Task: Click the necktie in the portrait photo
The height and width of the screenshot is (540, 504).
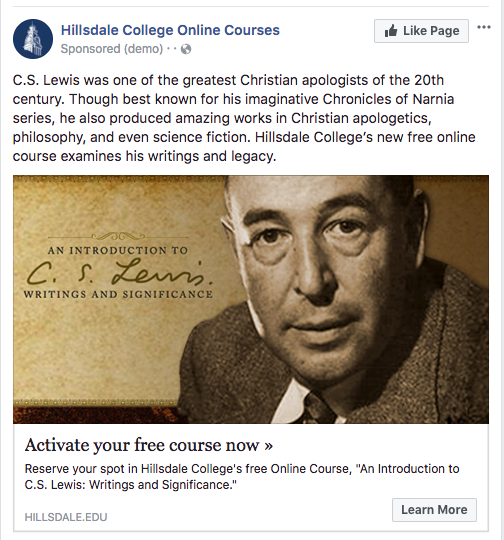Action: tap(319, 410)
